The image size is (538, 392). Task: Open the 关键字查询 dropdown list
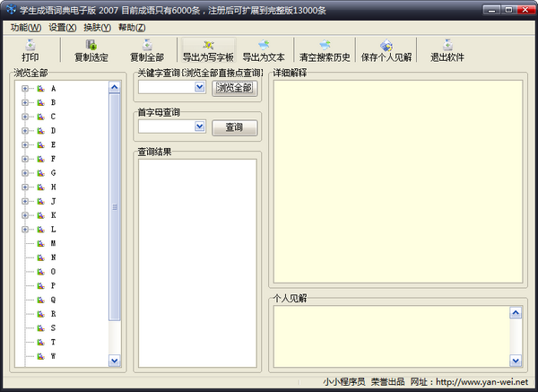[x=199, y=88]
